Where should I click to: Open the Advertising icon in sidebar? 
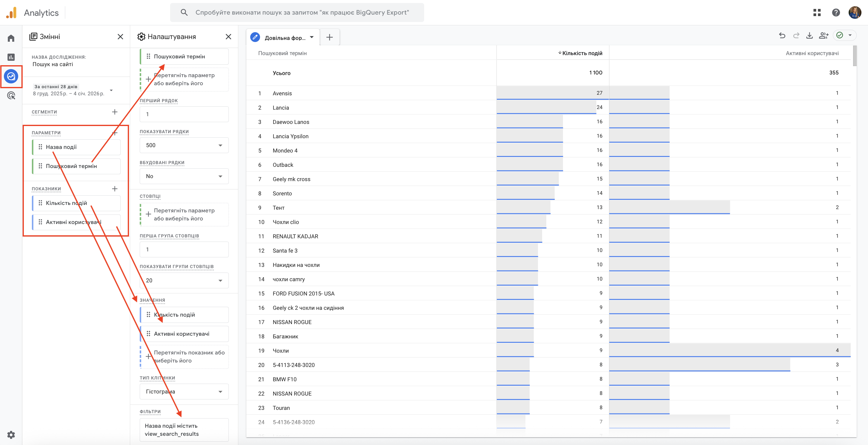point(11,96)
